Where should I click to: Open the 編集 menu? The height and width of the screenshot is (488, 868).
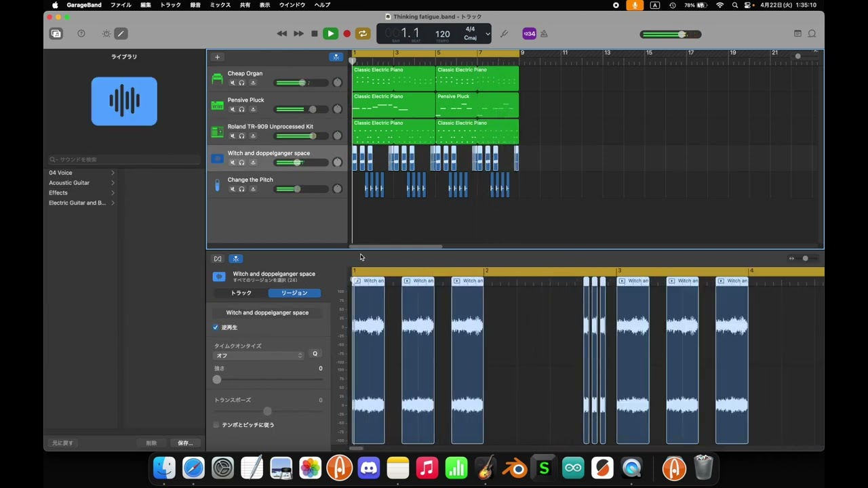tap(146, 5)
